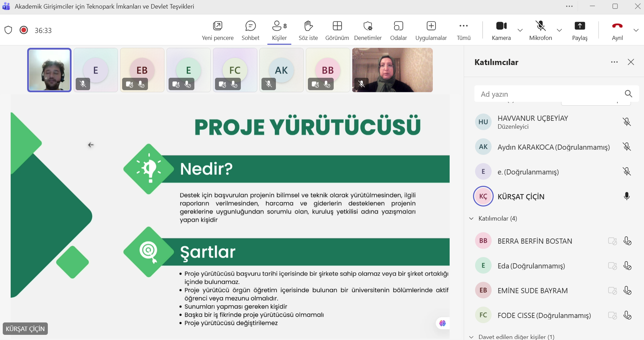
Task: Close the Katılımcılar side panel
Action: click(x=631, y=62)
